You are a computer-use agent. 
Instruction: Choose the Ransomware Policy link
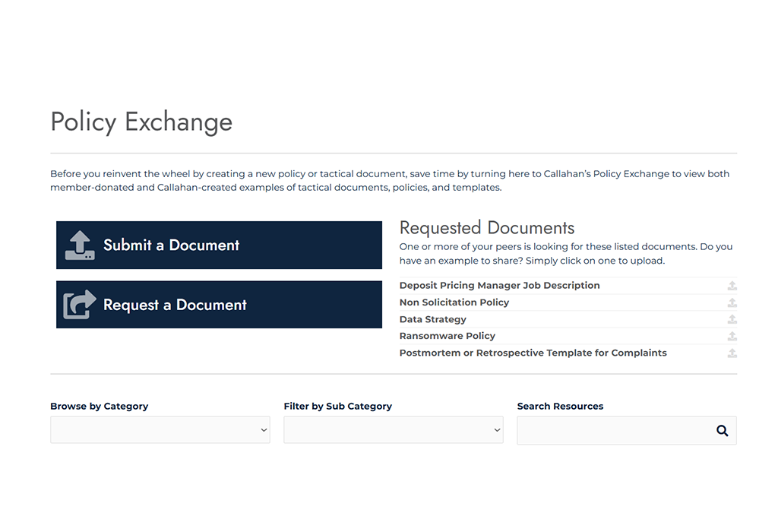(x=447, y=336)
